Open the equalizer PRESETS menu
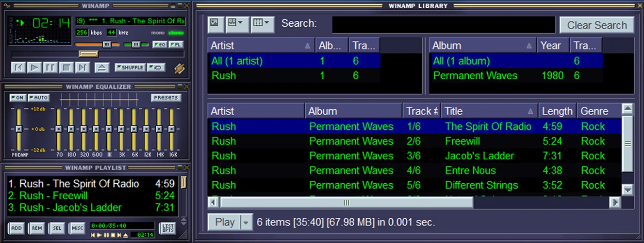The height and width of the screenshot is (243, 644). click(x=166, y=98)
